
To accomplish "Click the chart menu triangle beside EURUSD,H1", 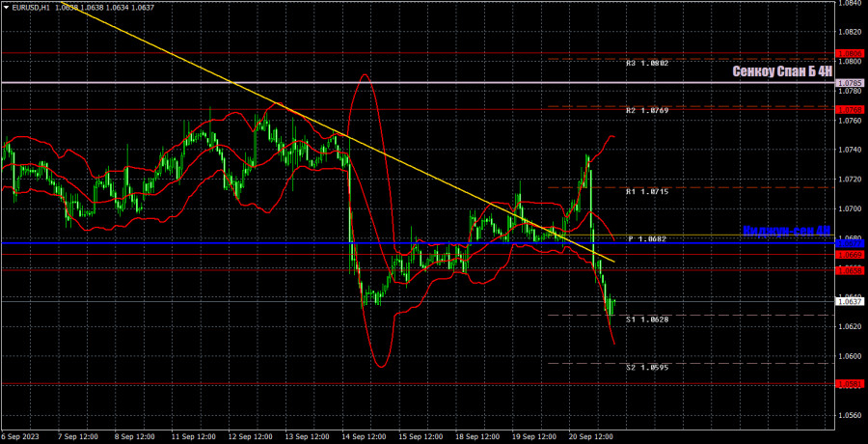I will (6, 7).
